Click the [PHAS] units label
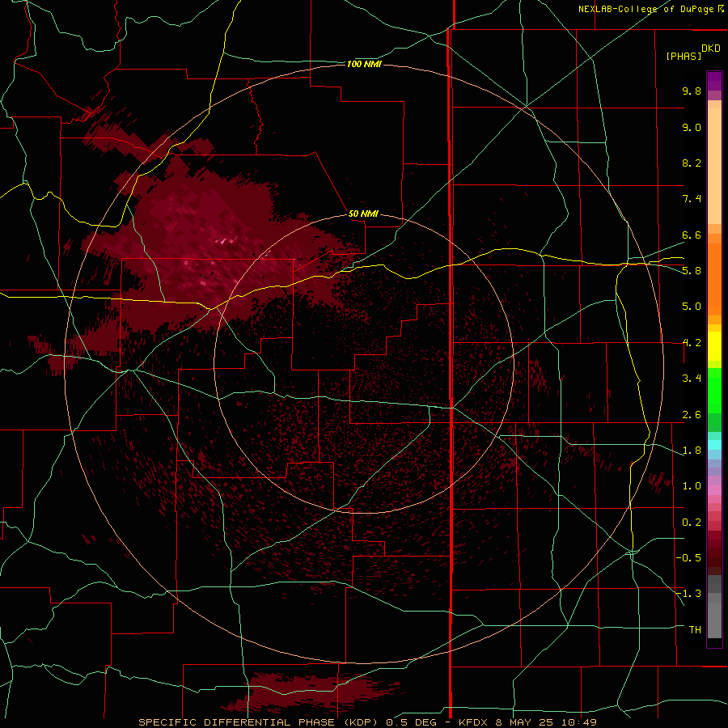The height and width of the screenshot is (728, 728). coord(684,56)
